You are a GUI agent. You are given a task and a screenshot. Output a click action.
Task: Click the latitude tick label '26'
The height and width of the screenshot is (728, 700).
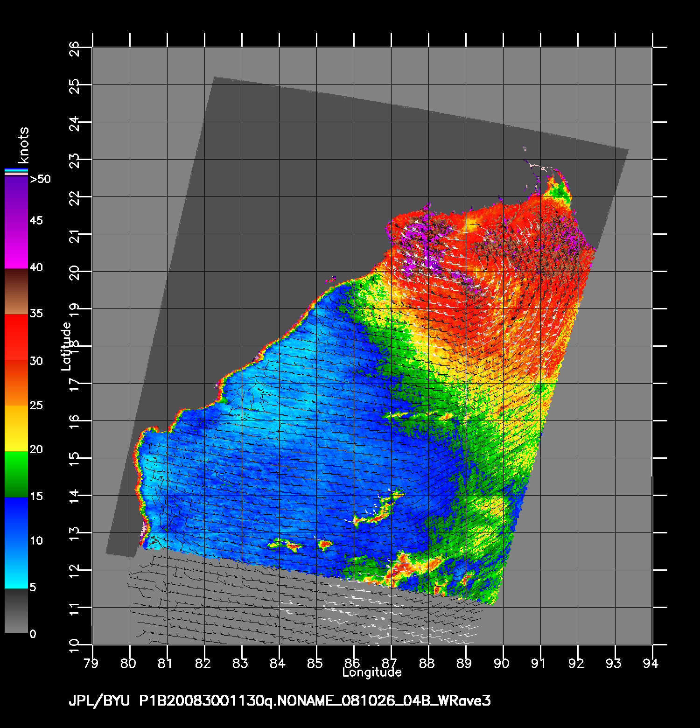tap(74, 48)
